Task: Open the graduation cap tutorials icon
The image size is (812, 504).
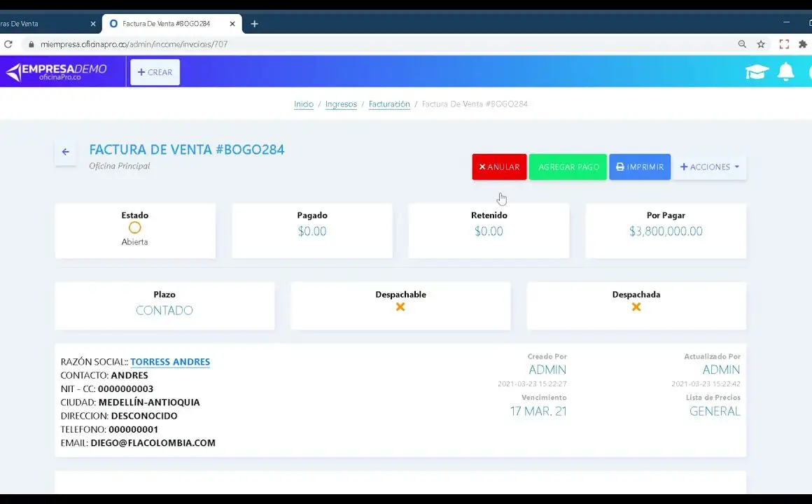Action: [757, 72]
